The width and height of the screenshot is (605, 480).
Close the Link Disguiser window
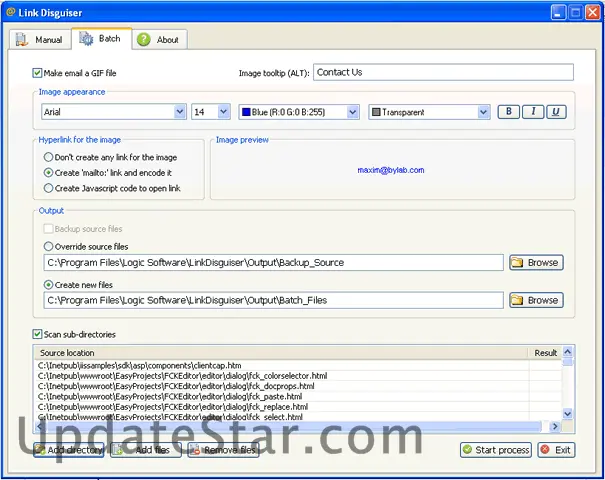coord(593,12)
